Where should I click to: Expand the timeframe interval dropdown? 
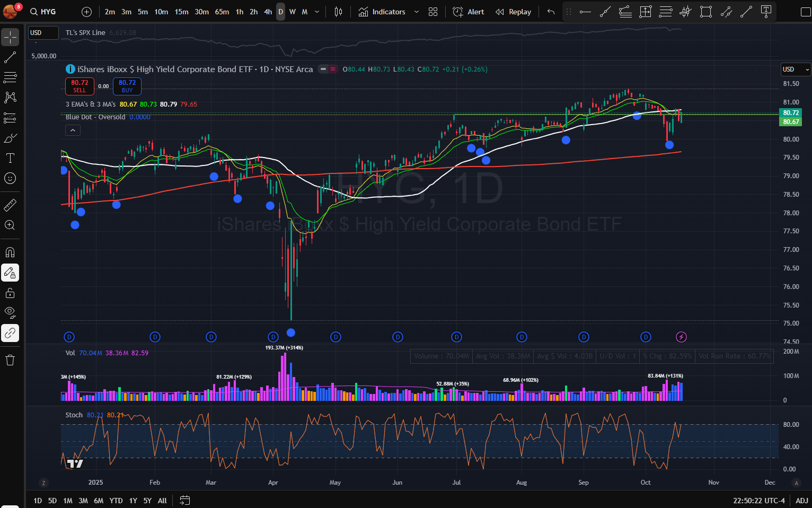click(317, 12)
